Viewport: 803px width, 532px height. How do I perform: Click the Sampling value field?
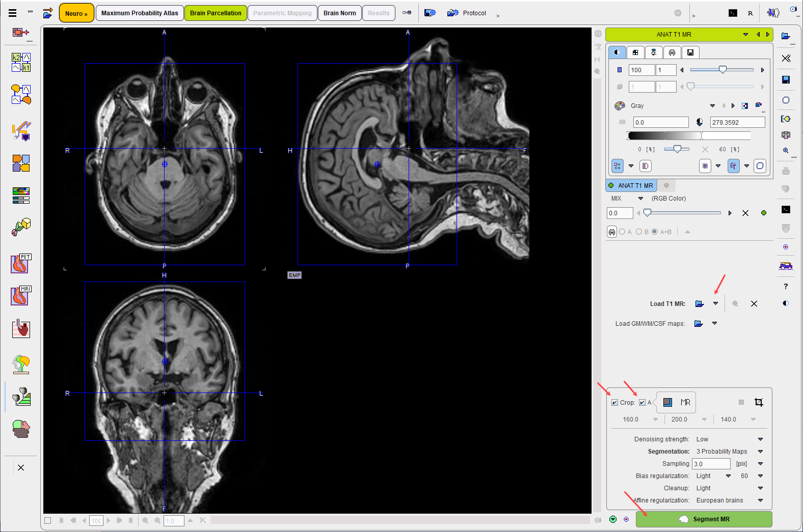coord(711,464)
